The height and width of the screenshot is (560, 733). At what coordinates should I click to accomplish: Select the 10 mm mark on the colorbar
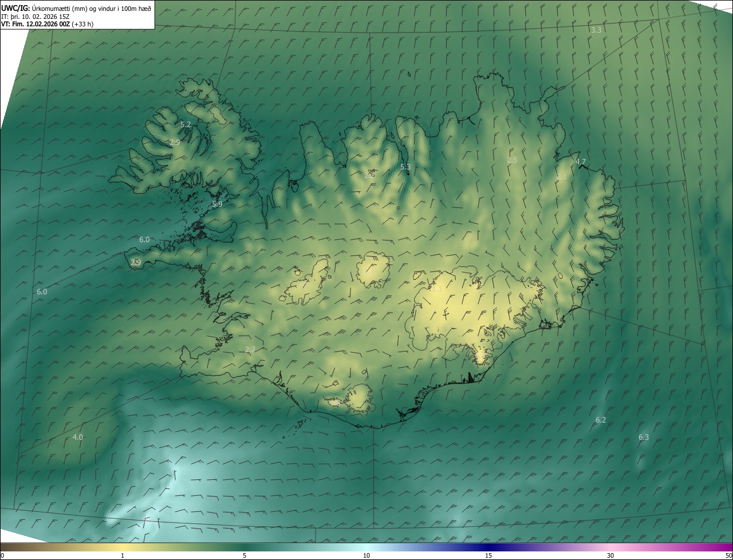366,555
